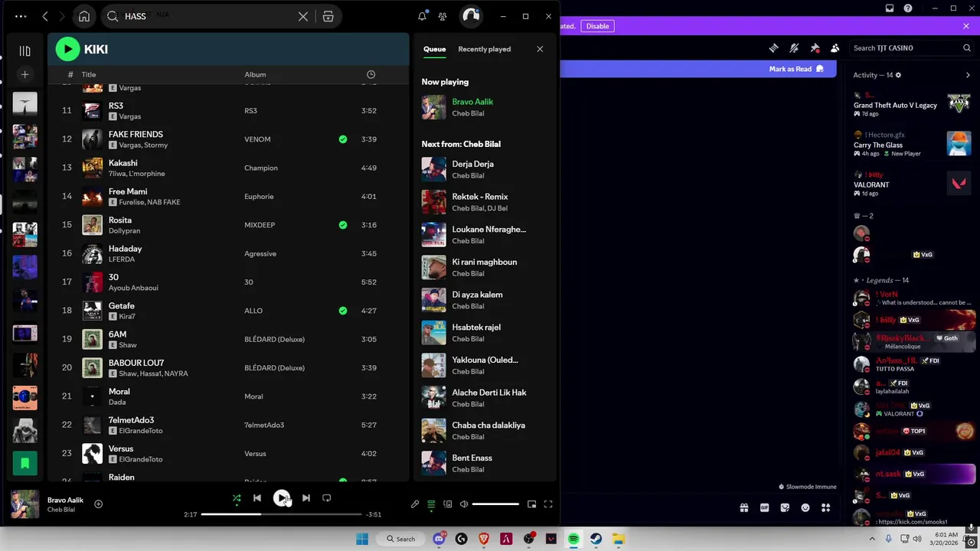Create a playlist with plus icon
980x551 pixels.
[x=24, y=74]
